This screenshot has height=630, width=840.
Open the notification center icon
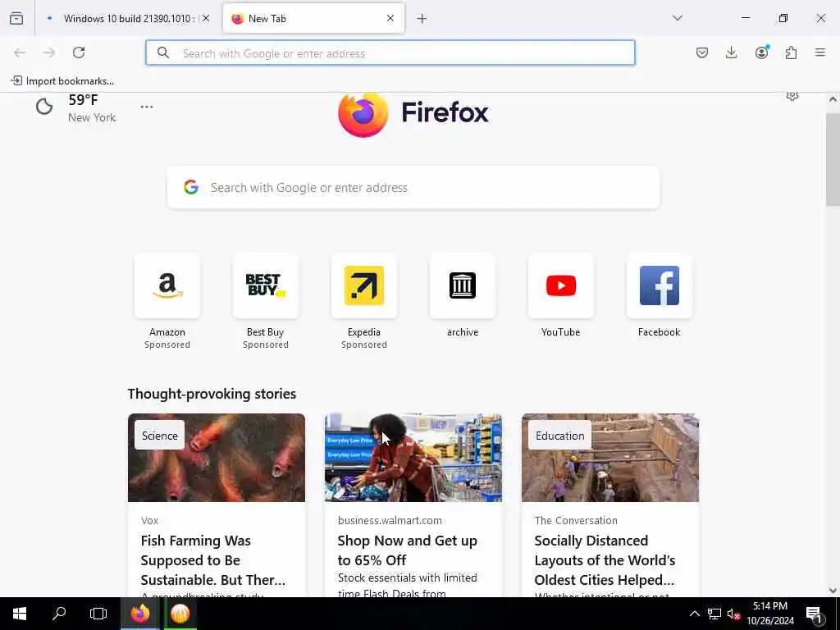coord(815,614)
